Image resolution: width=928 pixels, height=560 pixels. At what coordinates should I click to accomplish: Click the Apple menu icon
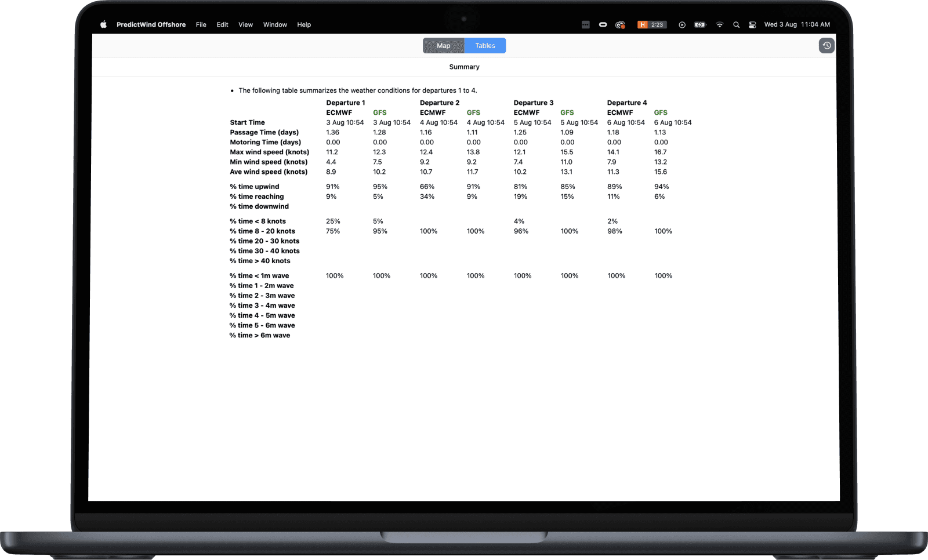tap(103, 24)
